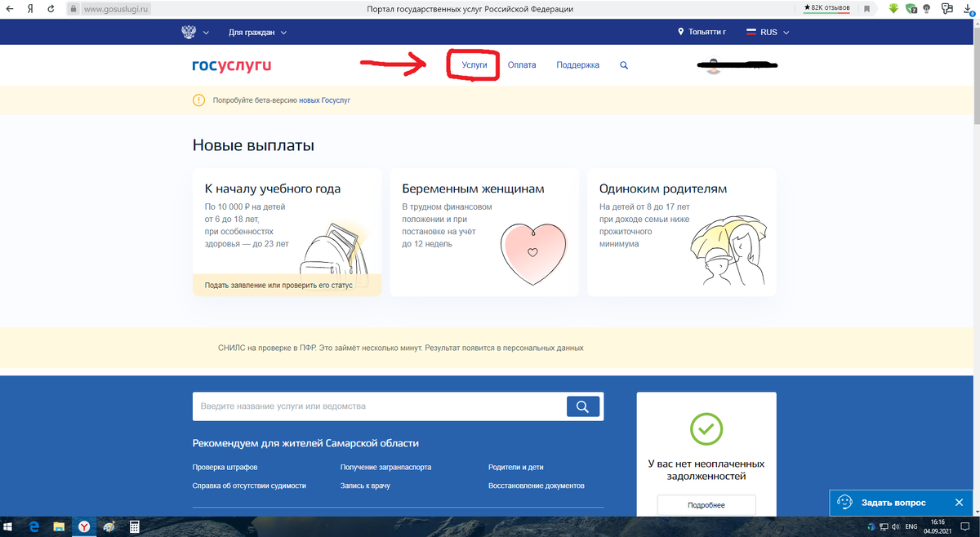Go to Поддержка
Screen dimensions: 980x537
click(x=577, y=64)
